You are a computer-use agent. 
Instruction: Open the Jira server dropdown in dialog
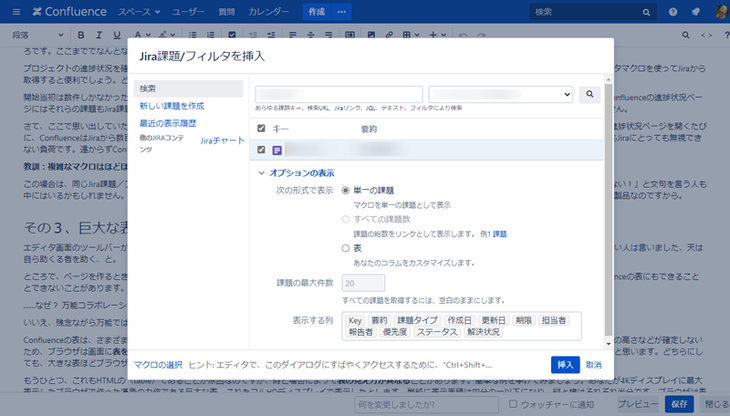click(x=500, y=94)
